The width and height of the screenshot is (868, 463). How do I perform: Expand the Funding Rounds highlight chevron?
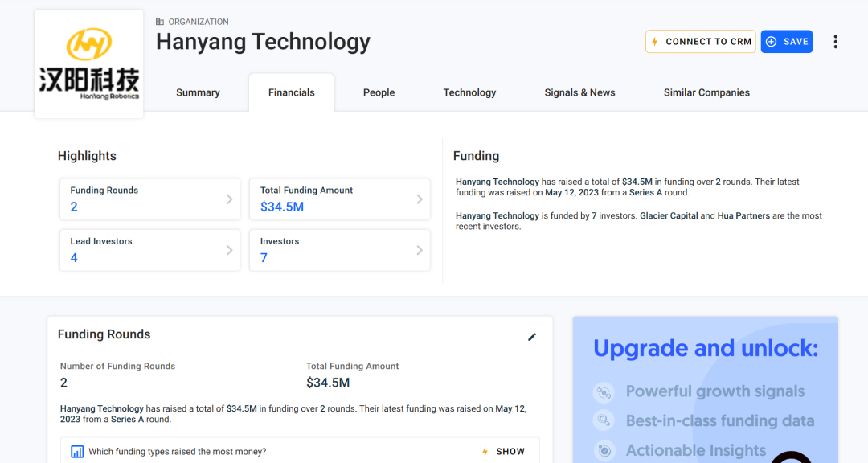(229, 199)
